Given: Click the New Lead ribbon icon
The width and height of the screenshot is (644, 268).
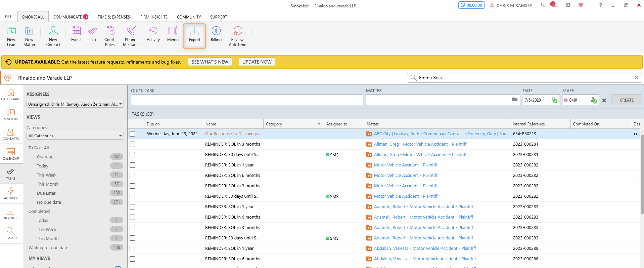Looking at the screenshot, I should click(x=11, y=36).
